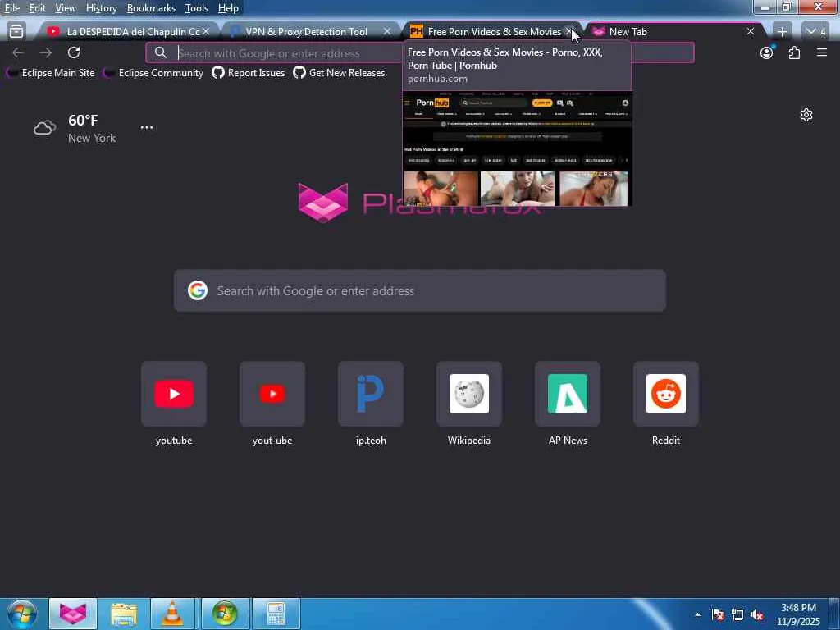Click the green globe taskbar icon
This screenshot has width=840, height=630.
[225, 614]
